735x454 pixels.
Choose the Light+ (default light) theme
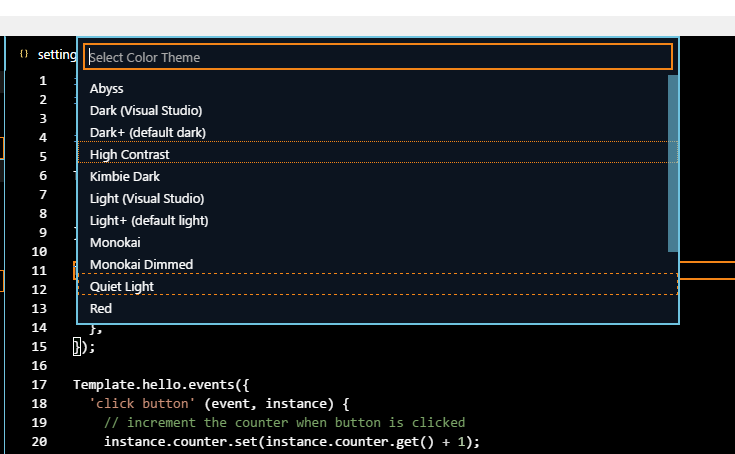click(149, 221)
